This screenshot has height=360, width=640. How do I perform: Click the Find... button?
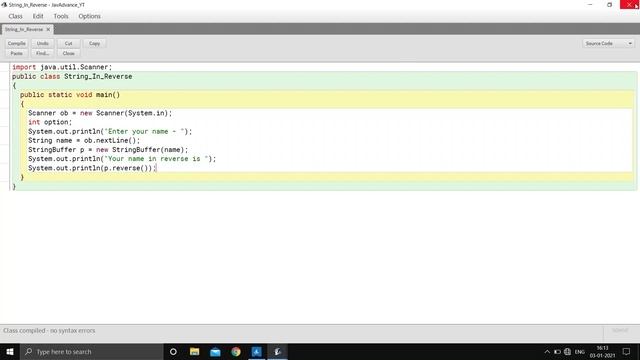coord(42,53)
